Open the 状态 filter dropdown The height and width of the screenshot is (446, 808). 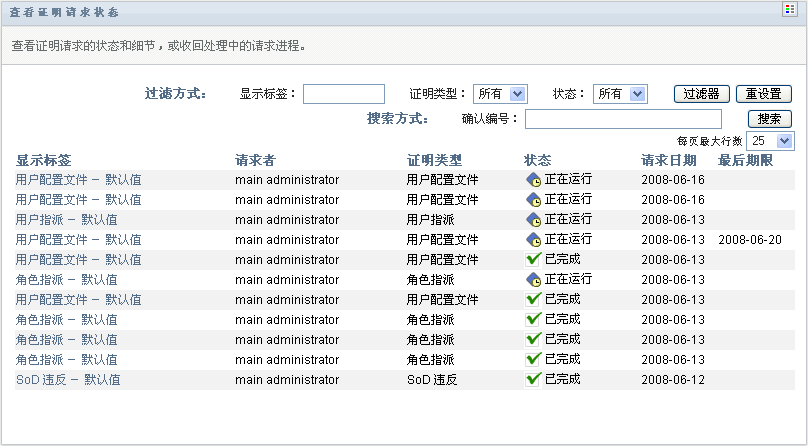(x=620, y=94)
